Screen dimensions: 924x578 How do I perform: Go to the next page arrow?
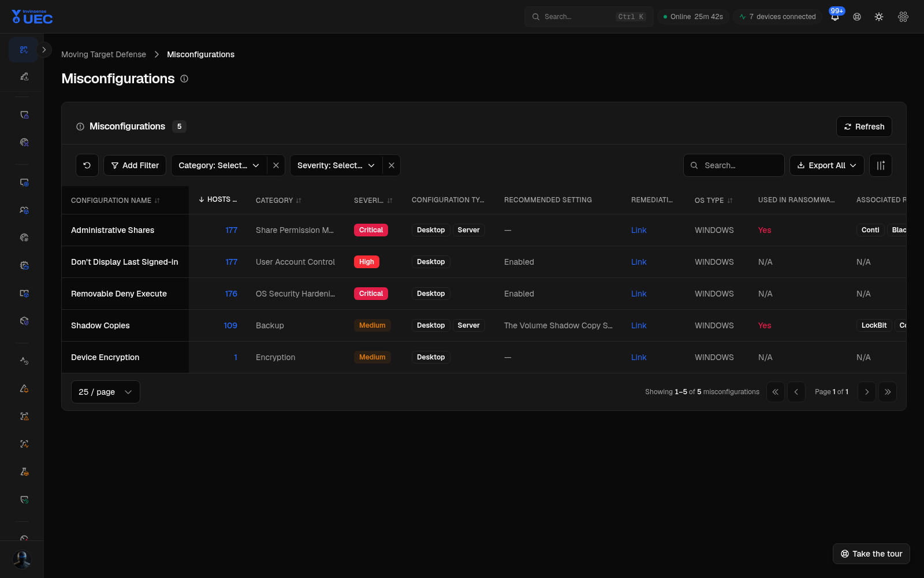click(x=867, y=392)
